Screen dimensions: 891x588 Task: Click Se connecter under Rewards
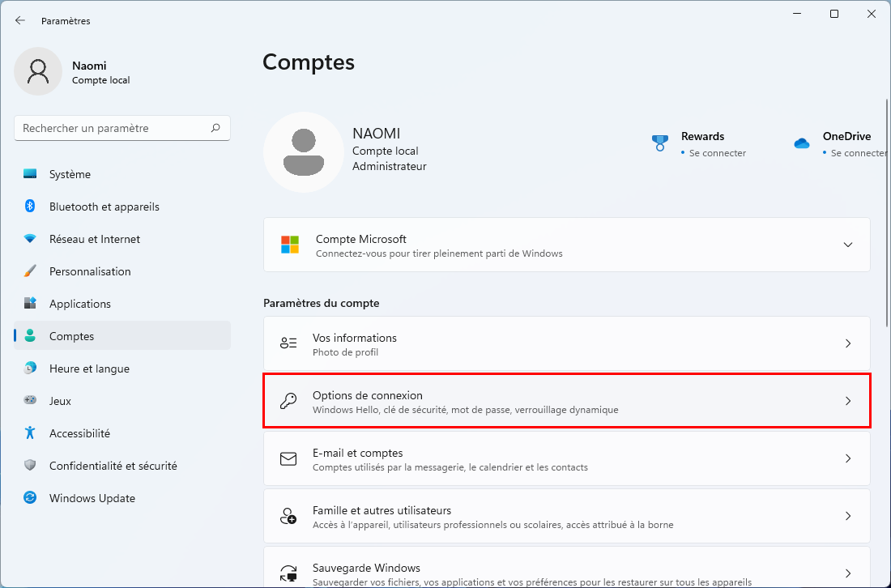[x=717, y=153]
